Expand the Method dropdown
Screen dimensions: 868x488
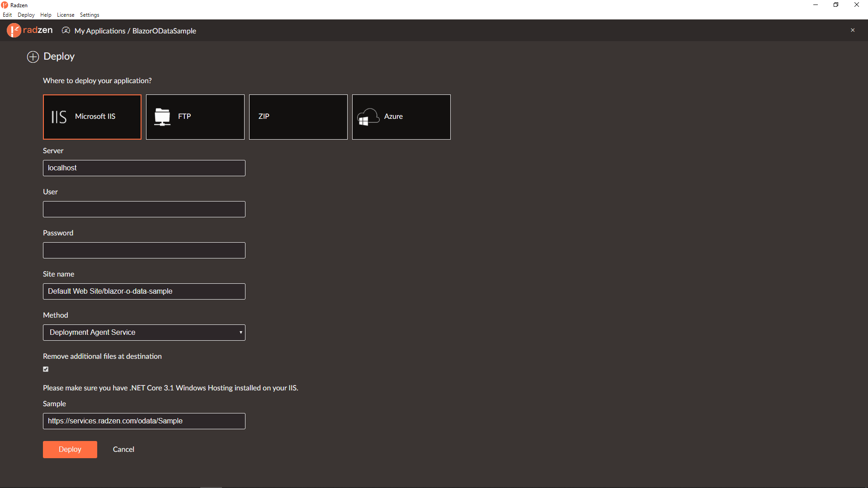[144, 333]
